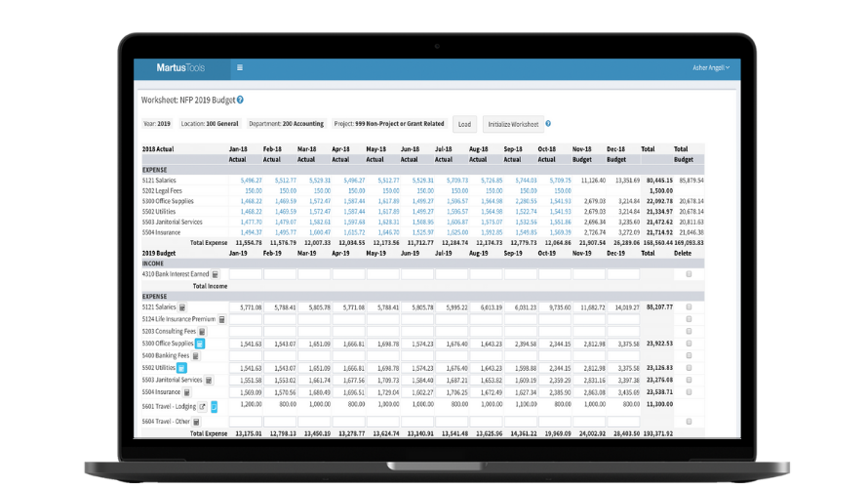868x488 pixels.
Task: Mark 5604 Travel - Other row for deletion
Action: point(690,422)
